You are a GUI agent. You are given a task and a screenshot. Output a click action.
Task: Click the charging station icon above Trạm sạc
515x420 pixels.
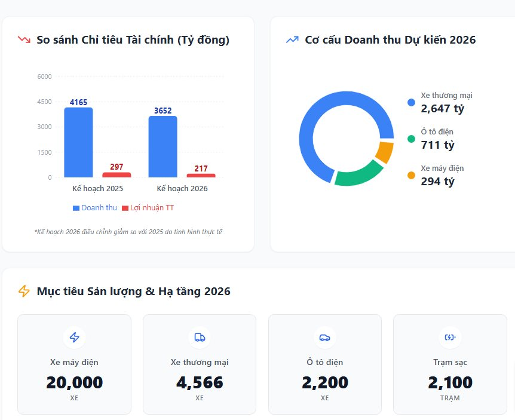(450, 337)
